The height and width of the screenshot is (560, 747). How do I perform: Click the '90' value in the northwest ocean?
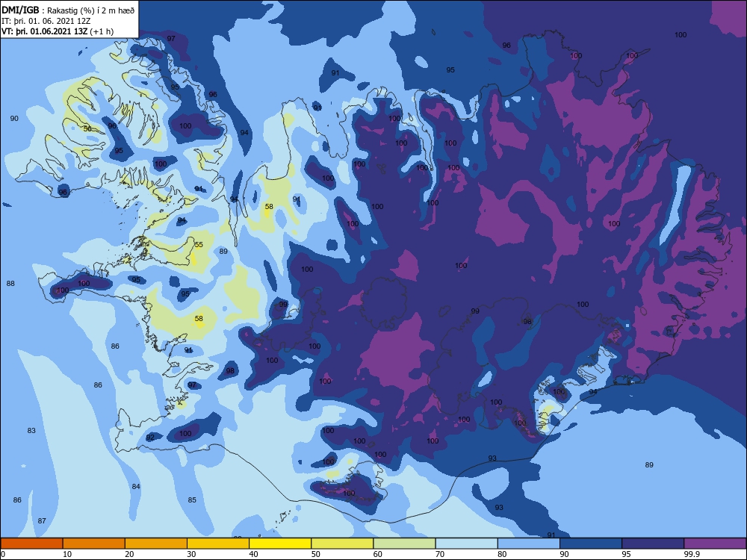(14, 119)
